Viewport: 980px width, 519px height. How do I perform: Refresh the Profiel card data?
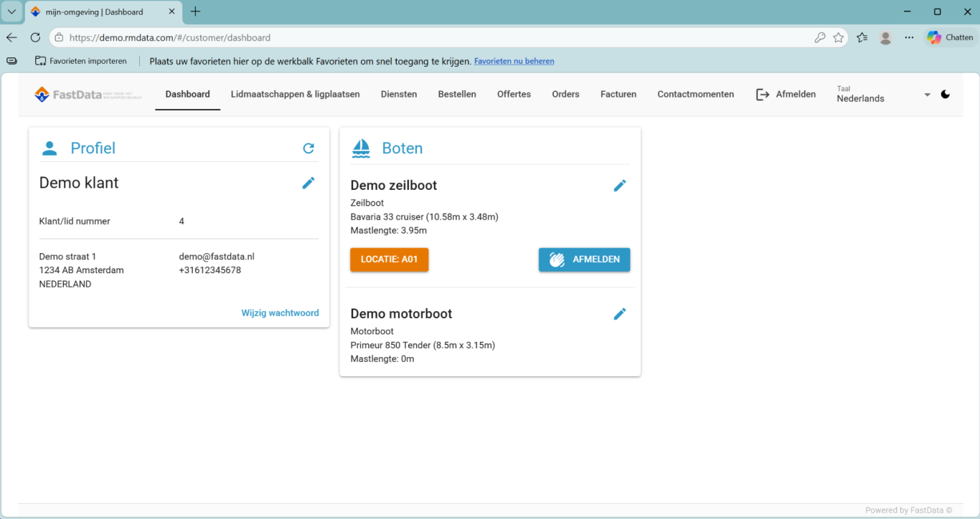pos(308,148)
